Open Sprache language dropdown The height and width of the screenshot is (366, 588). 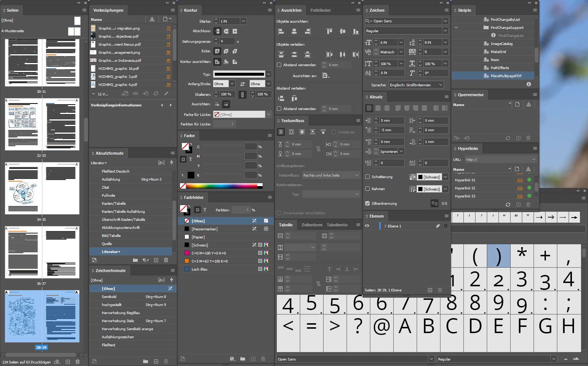pyautogui.click(x=416, y=85)
